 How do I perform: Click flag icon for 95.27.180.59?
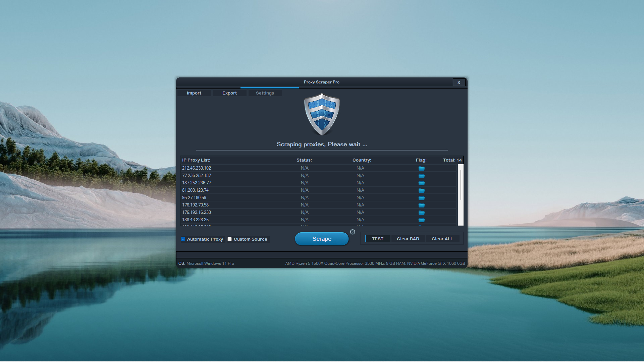pos(422,198)
